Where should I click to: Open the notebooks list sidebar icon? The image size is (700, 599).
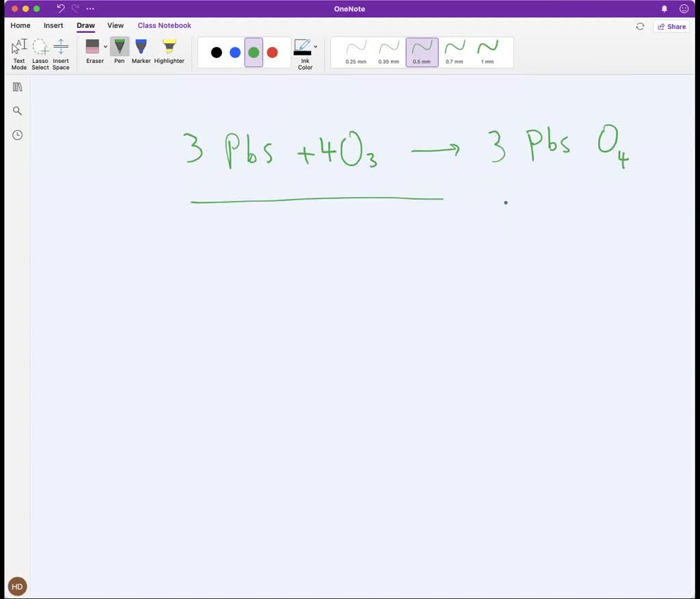[x=17, y=86]
